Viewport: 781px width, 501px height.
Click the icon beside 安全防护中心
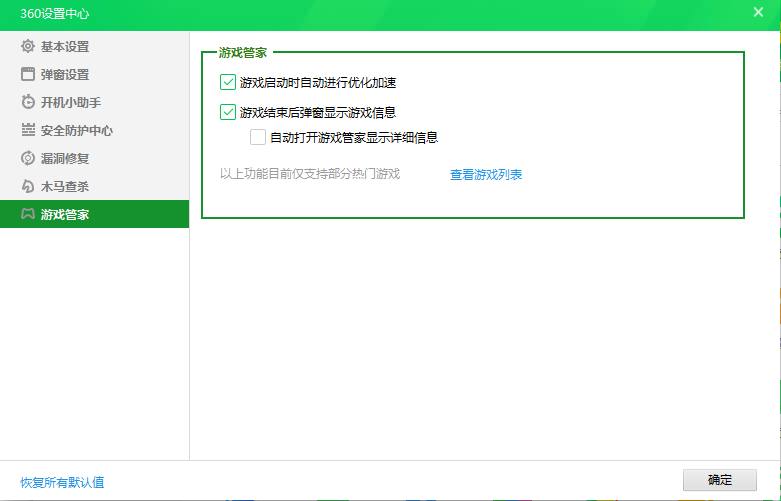28,130
